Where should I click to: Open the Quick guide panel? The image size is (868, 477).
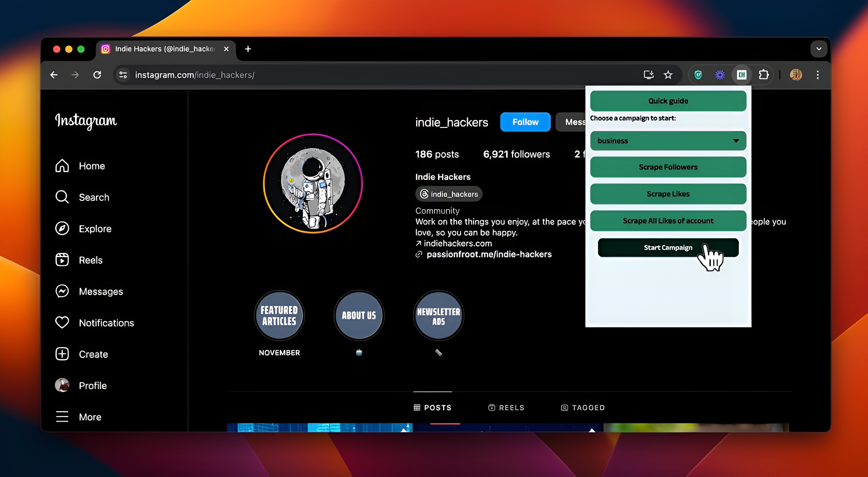(668, 100)
